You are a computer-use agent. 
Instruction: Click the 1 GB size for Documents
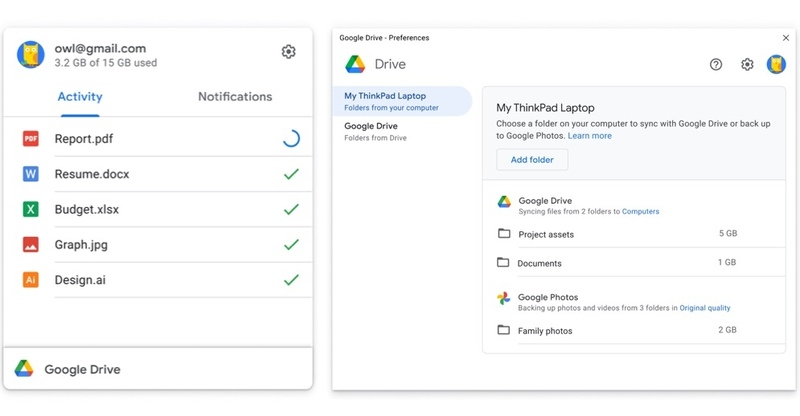click(x=727, y=262)
